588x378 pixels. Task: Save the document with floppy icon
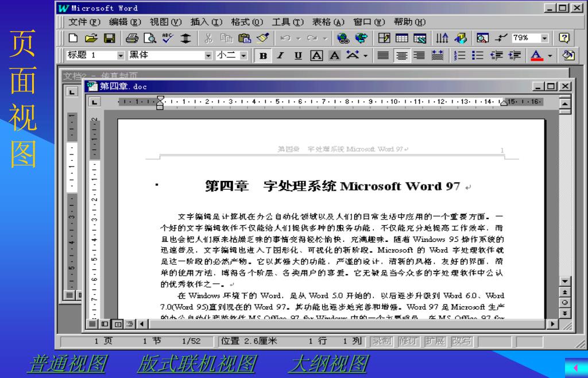coord(110,38)
